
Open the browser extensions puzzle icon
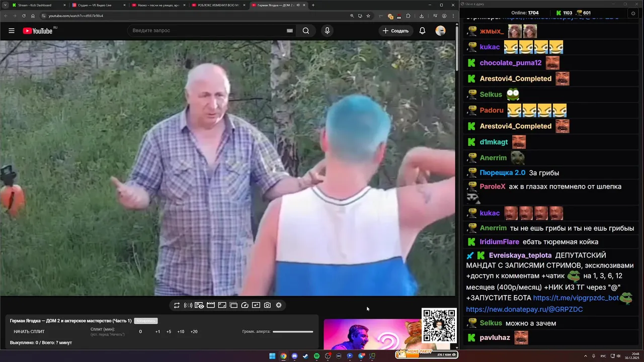tap(408, 16)
